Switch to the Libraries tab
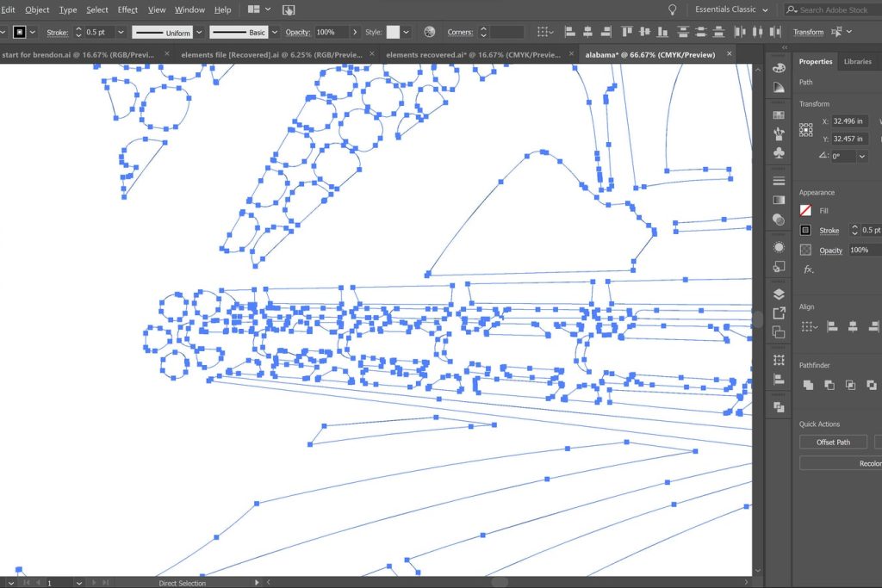 point(857,61)
